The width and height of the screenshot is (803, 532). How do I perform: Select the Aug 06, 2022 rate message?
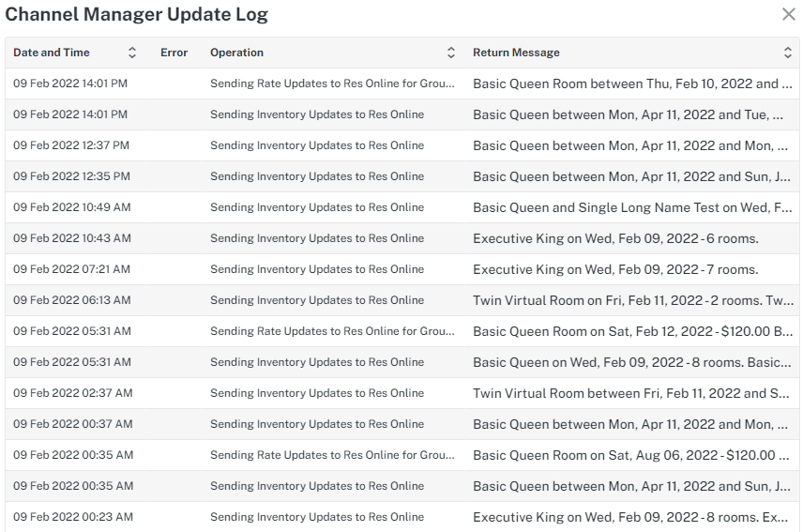[x=631, y=455]
